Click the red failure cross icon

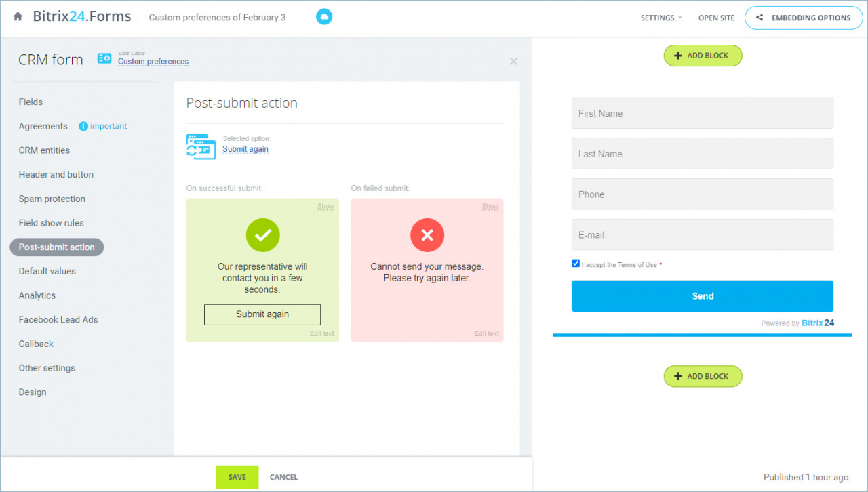point(427,236)
